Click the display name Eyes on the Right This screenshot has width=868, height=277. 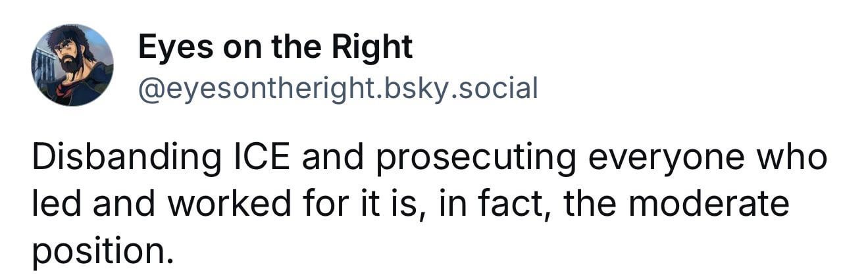tap(275, 47)
